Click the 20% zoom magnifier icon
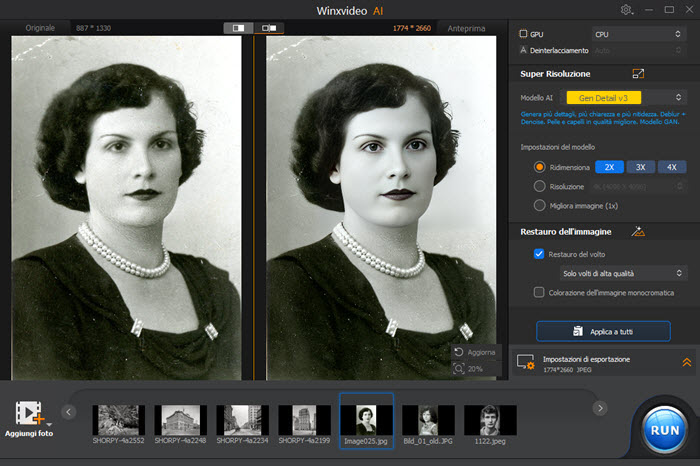Viewport: 700px width, 466px height. click(458, 369)
